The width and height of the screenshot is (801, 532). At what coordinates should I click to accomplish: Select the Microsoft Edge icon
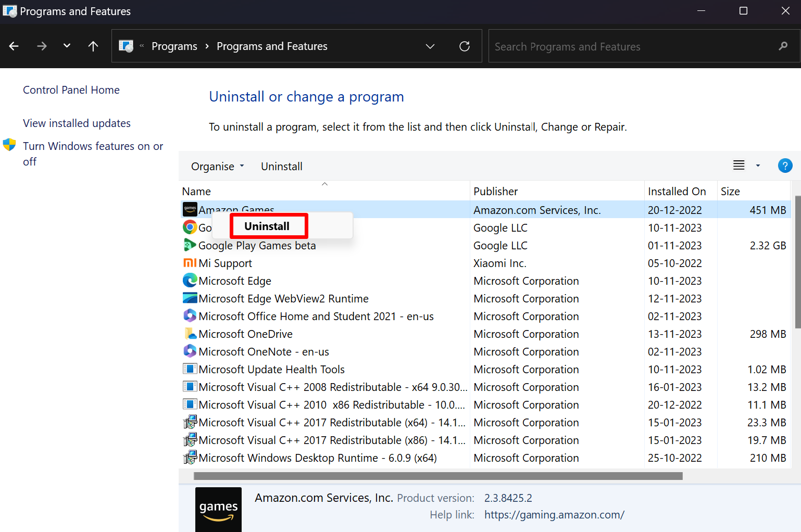(x=190, y=280)
